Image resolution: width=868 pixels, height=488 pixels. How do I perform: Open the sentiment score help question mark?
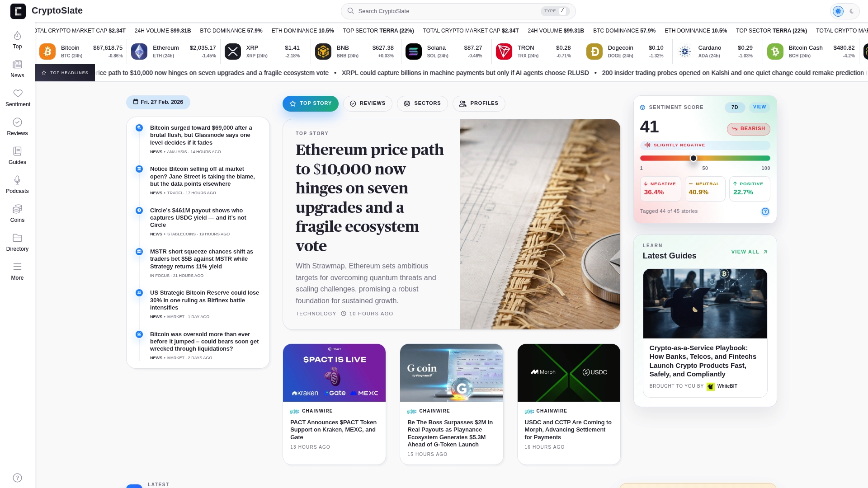pyautogui.click(x=765, y=211)
